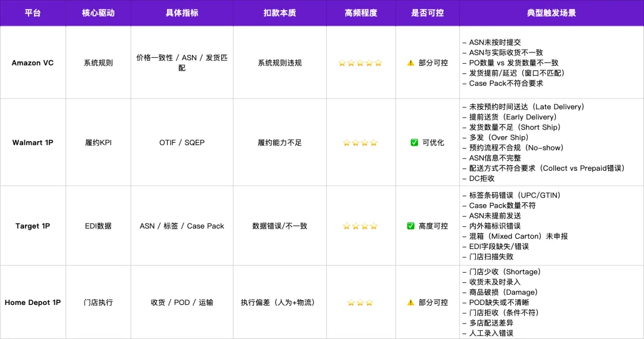The image size is (644, 339).
Task: Click the EDI数据 cell
Action: coord(98,226)
